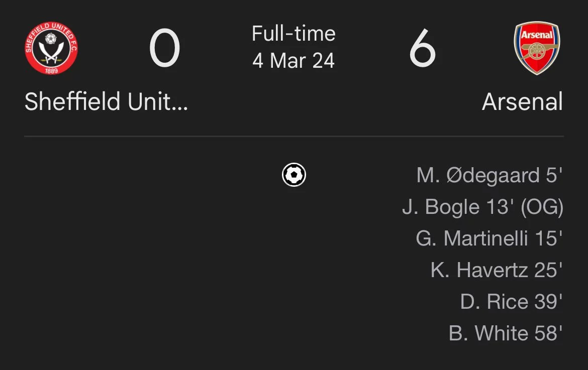Open the Sheffield Unit... team name
This screenshot has width=588, height=370.
(106, 101)
